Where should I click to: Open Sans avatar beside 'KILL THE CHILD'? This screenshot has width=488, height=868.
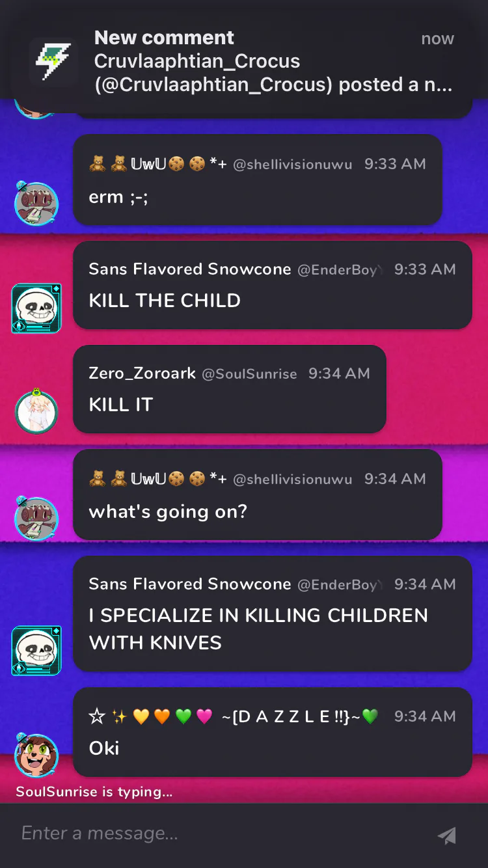(x=36, y=308)
